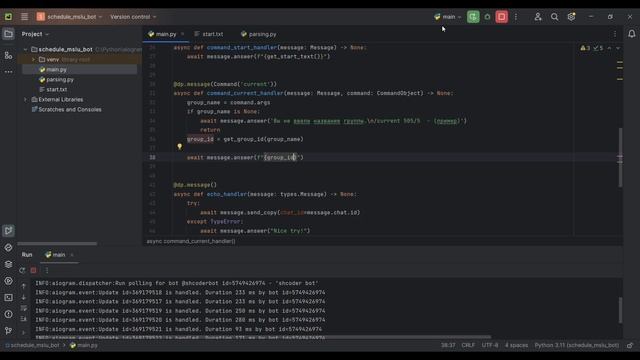Switch to the start.txt editor tab
This screenshot has width=640, height=360.
[x=209, y=34]
